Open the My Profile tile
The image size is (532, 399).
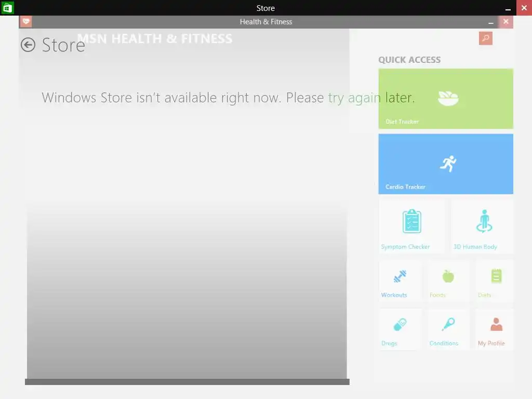pos(495,329)
